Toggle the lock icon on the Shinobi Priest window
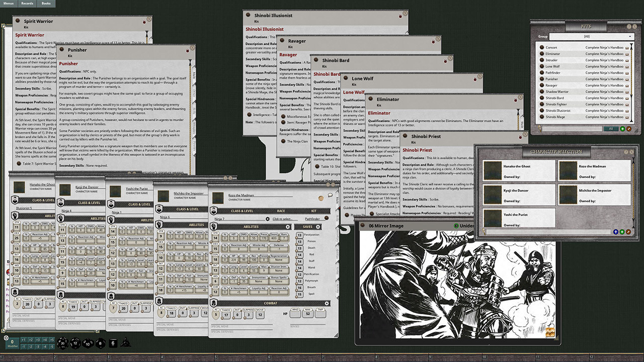 click(520, 137)
